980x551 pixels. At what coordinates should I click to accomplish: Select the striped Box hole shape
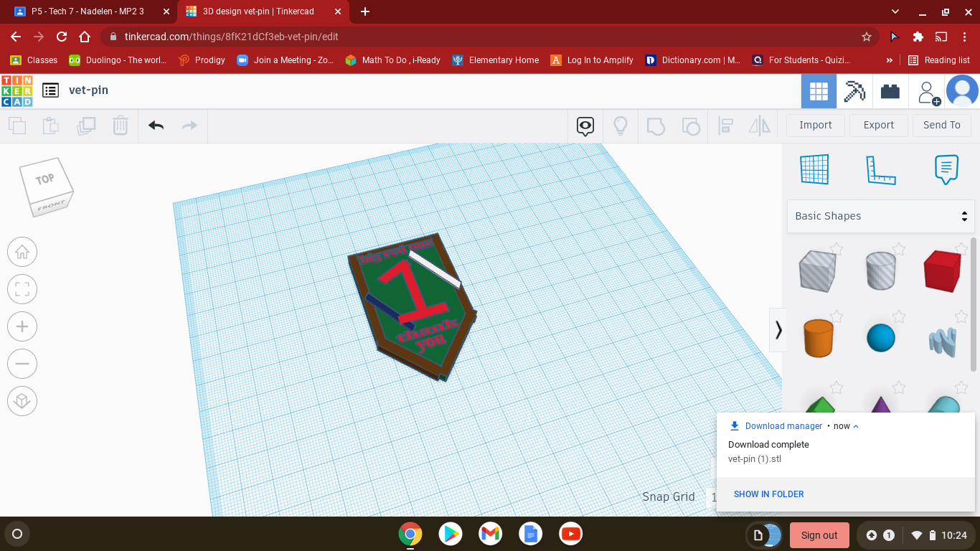817,270
